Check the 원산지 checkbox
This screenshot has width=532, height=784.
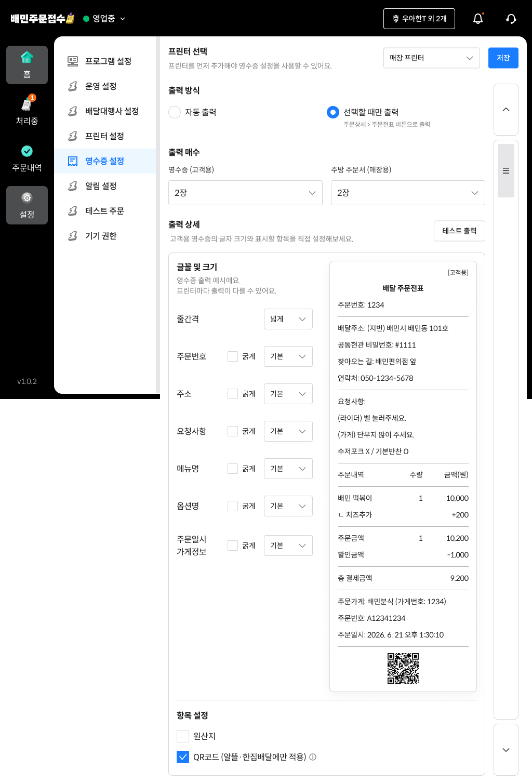pos(183,736)
